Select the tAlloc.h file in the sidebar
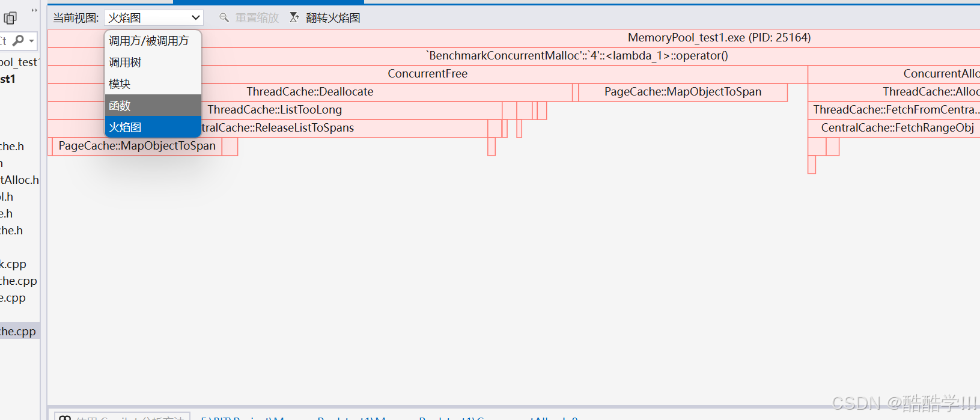 [x=19, y=180]
